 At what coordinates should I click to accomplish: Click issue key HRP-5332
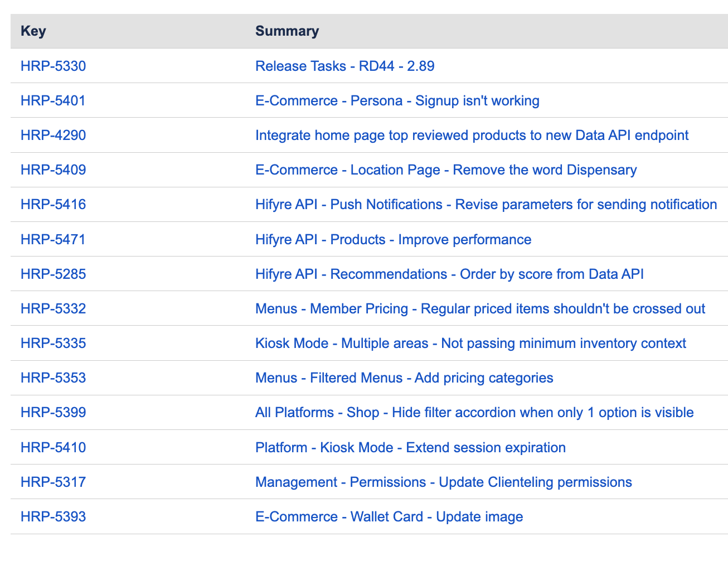(53, 309)
